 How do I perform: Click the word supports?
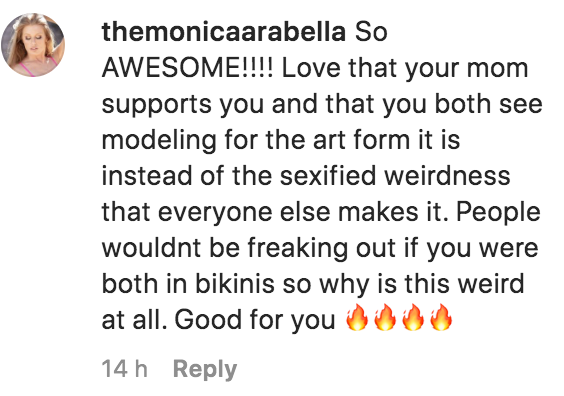pyautogui.click(x=156, y=105)
